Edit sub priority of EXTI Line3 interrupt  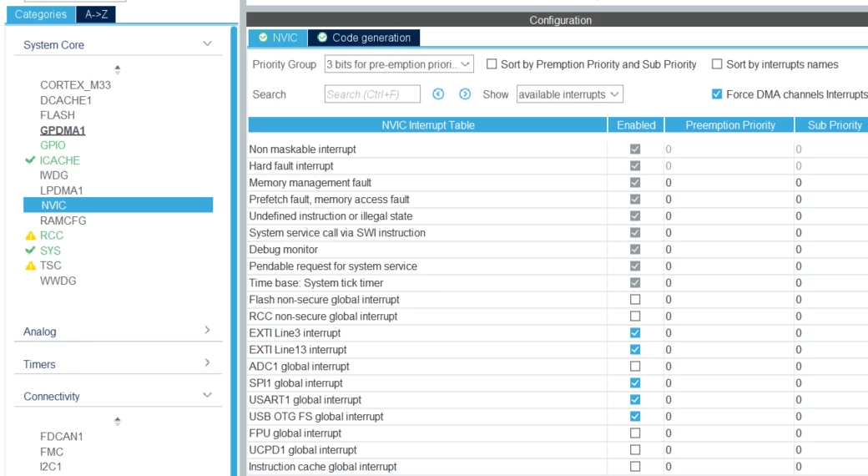pyautogui.click(x=831, y=332)
